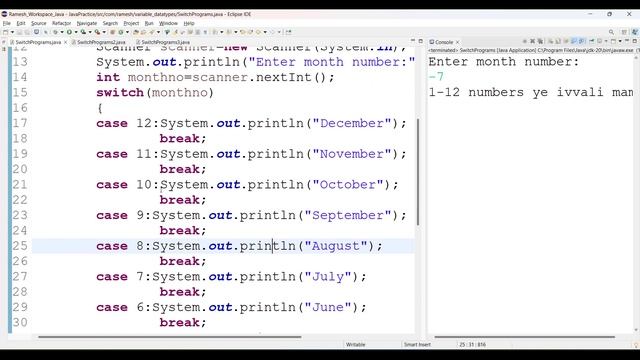Launch the Debug toolbar button
The width and height of the screenshot is (640, 360).
click(55, 32)
